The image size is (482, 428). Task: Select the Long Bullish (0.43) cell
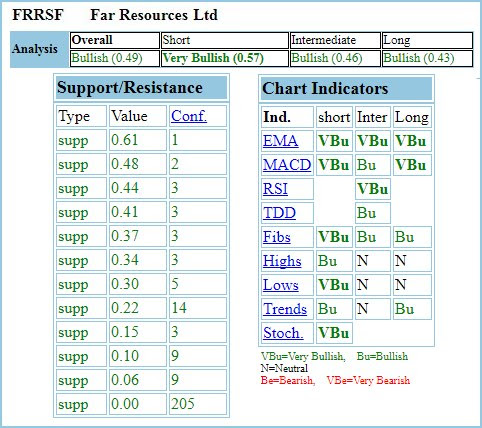point(427,58)
